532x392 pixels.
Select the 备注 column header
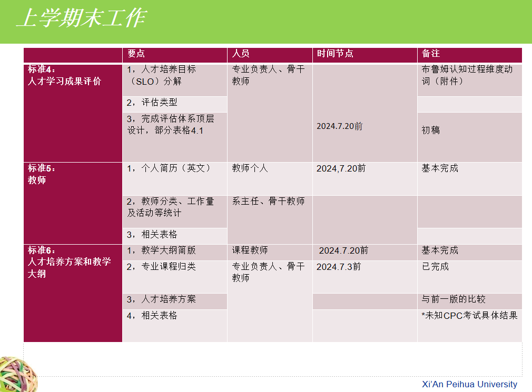[430, 54]
